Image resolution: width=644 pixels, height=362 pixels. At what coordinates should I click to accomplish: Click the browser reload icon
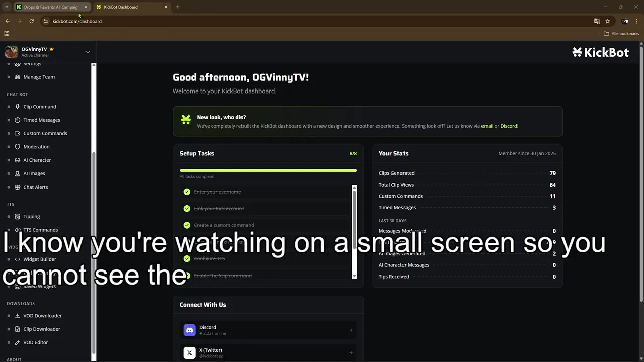[x=31, y=21]
